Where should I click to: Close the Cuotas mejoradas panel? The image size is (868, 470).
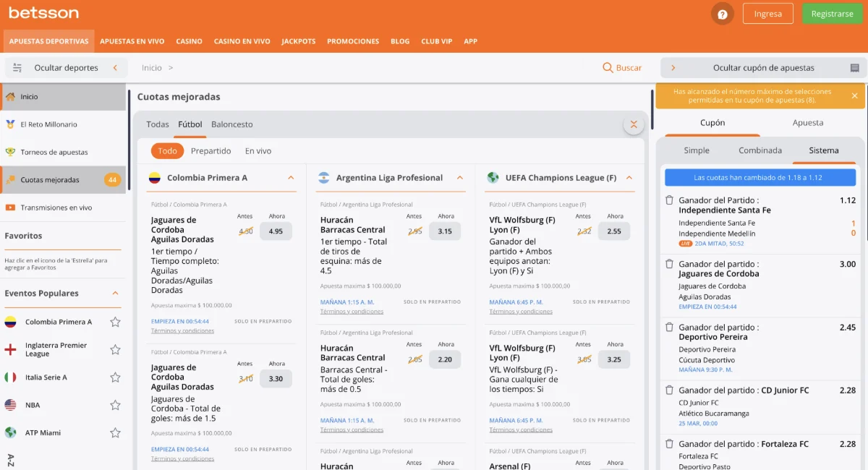pos(634,124)
